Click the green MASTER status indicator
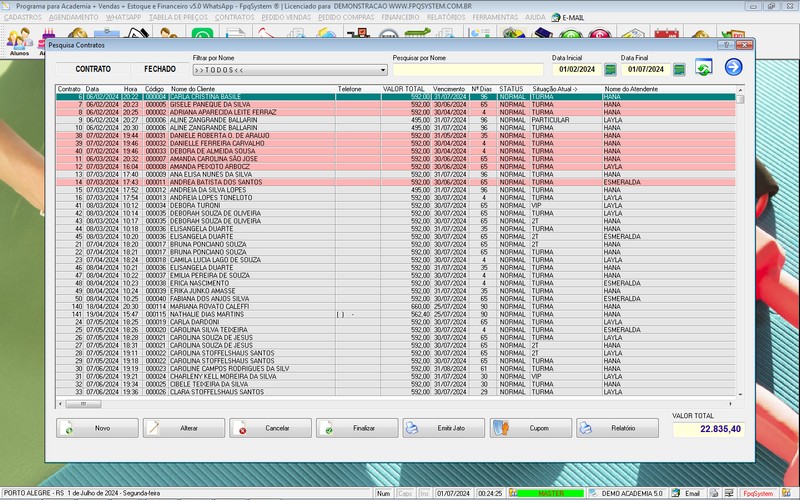The image size is (800, 500). point(551,493)
